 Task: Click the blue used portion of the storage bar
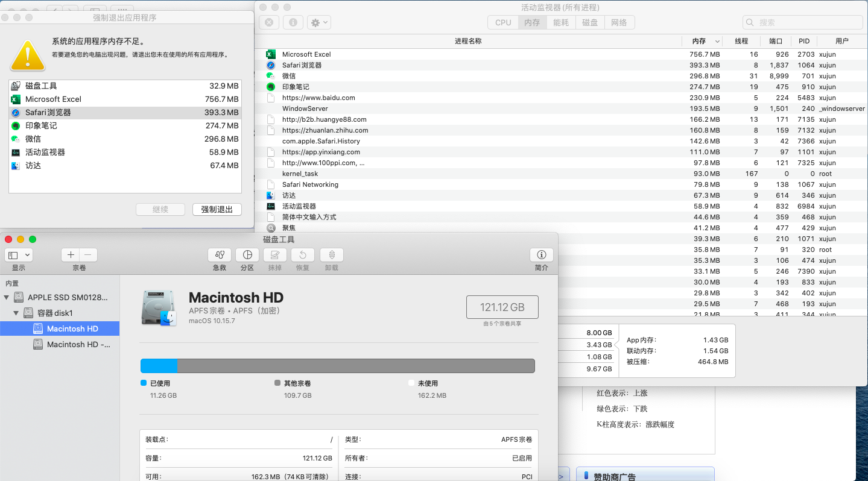coord(159,366)
